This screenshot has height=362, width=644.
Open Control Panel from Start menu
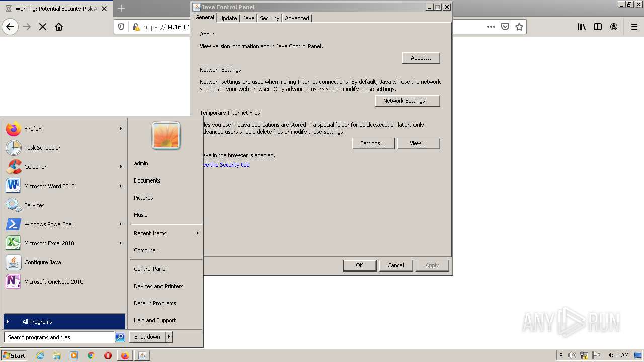click(166, 269)
